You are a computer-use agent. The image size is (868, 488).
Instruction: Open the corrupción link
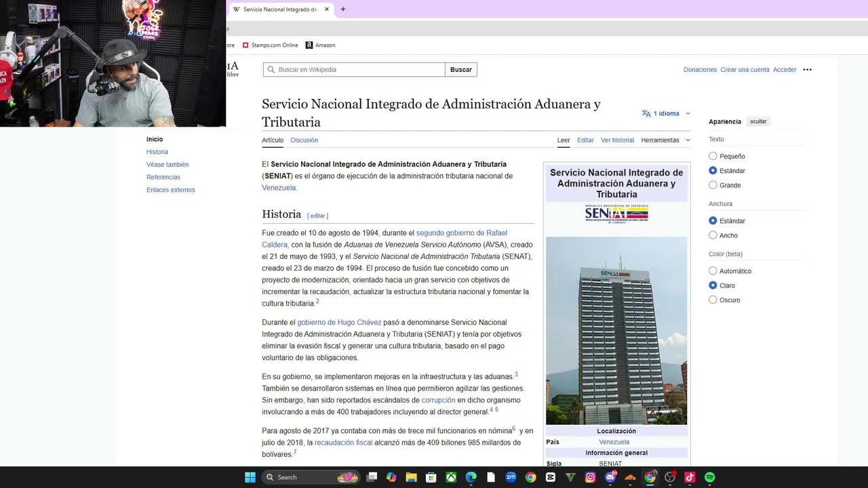(x=438, y=400)
